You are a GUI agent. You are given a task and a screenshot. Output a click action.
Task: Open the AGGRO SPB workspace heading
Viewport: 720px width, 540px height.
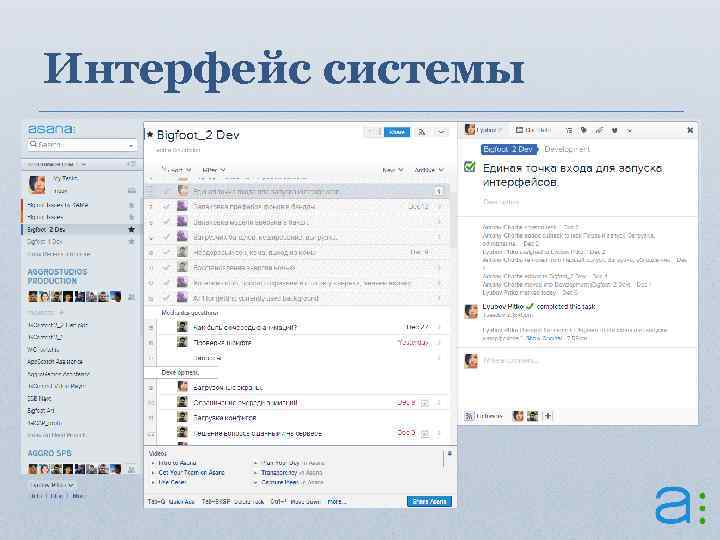pos(50,453)
